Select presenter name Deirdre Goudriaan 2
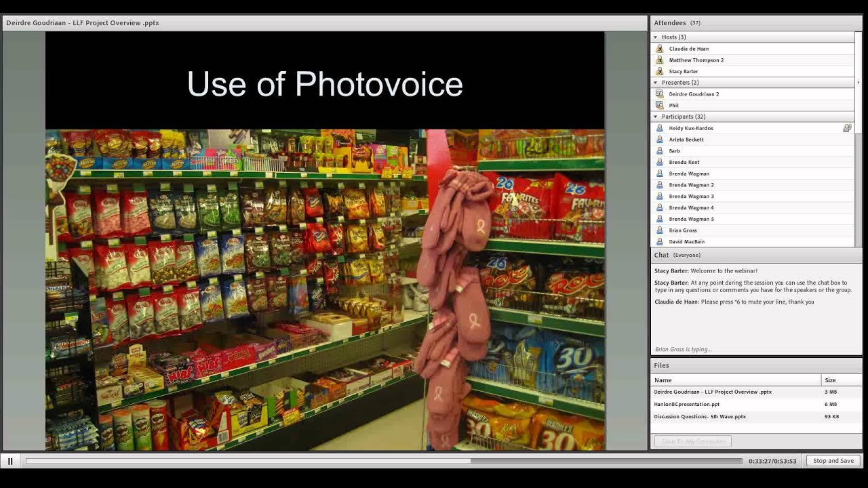The height and width of the screenshot is (488, 868). pos(694,94)
